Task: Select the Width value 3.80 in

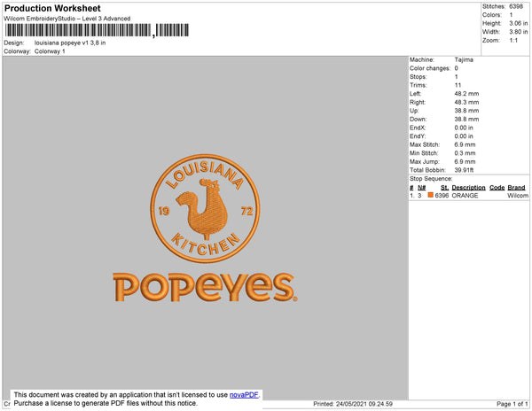Action: click(x=518, y=32)
